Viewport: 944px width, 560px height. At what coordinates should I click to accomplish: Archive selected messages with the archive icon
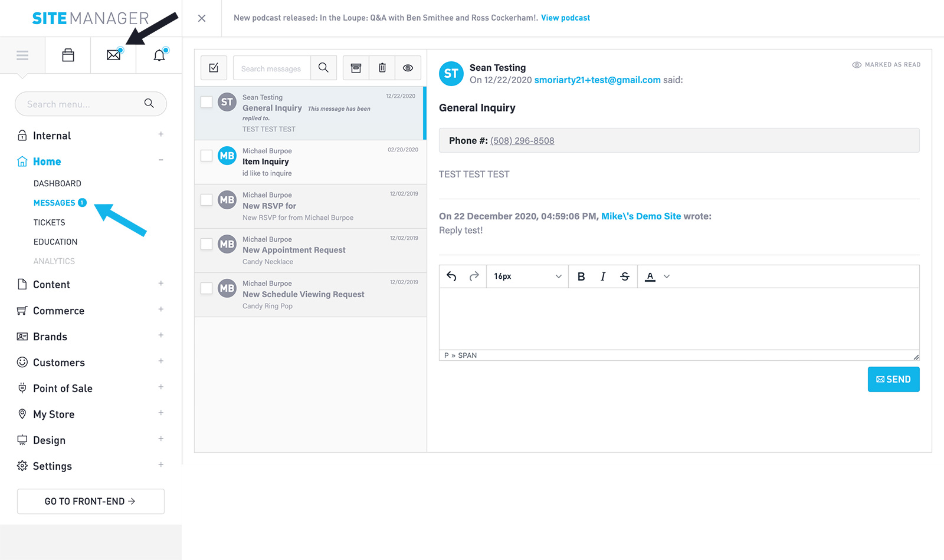pos(356,68)
